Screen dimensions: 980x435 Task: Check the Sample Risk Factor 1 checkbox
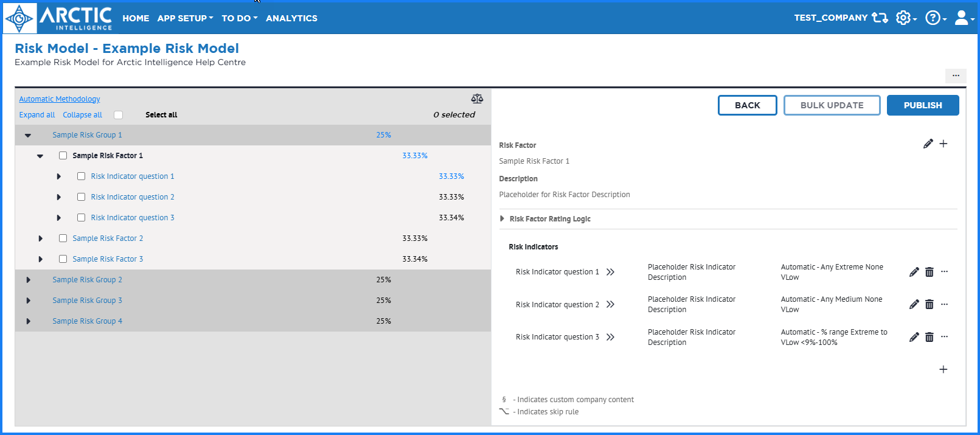click(63, 156)
